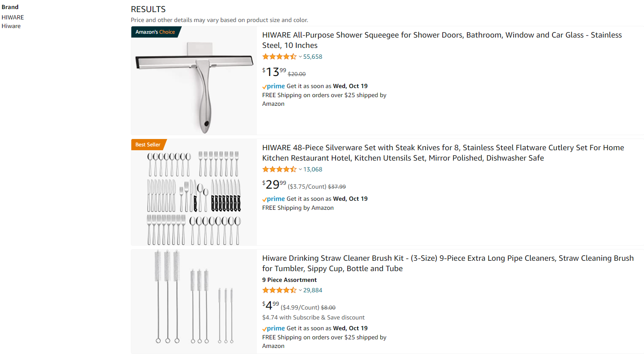Open the HIWARE Shower Squeegee title
The height and width of the screenshot is (354, 644).
coord(442,40)
